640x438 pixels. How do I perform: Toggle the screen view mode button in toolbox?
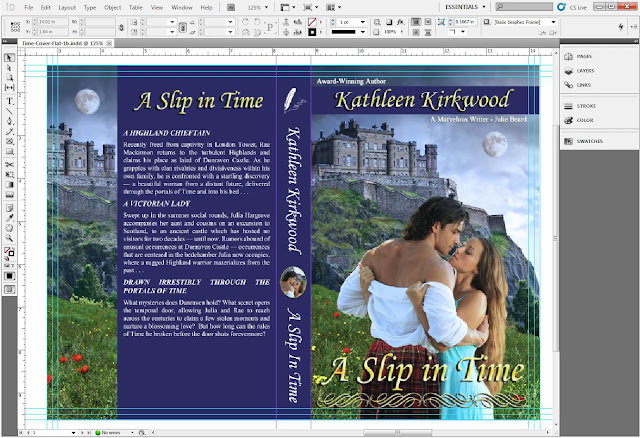pyautogui.click(x=9, y=289)
